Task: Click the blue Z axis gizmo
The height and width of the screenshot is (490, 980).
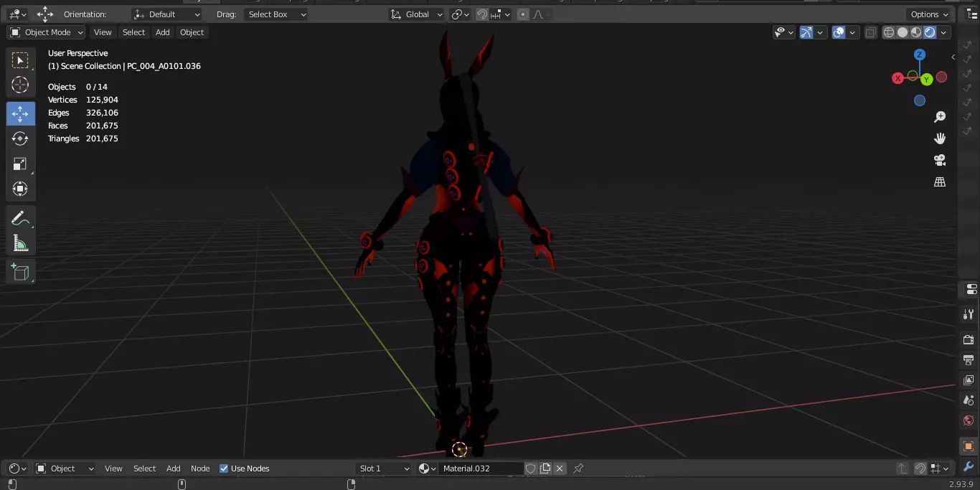Action: point(920,55)
